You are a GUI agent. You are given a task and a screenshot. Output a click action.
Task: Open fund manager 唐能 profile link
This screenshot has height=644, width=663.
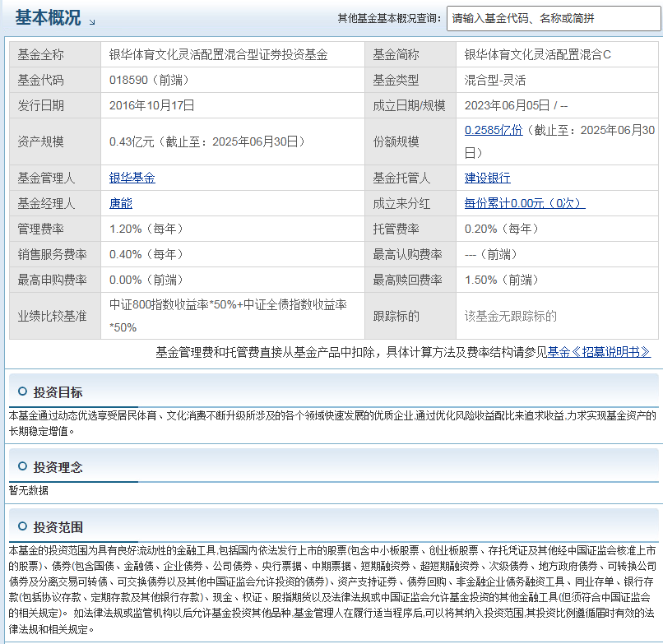pos(121,203)
